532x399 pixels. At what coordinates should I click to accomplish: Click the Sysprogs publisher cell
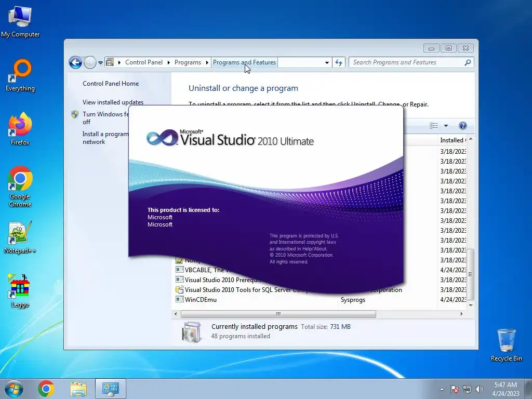tap(353, 300)
